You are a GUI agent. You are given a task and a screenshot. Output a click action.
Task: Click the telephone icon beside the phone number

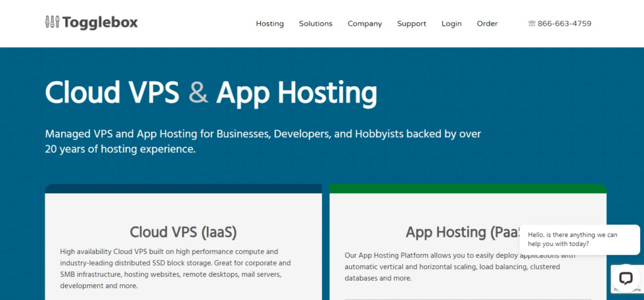(531, 24)
